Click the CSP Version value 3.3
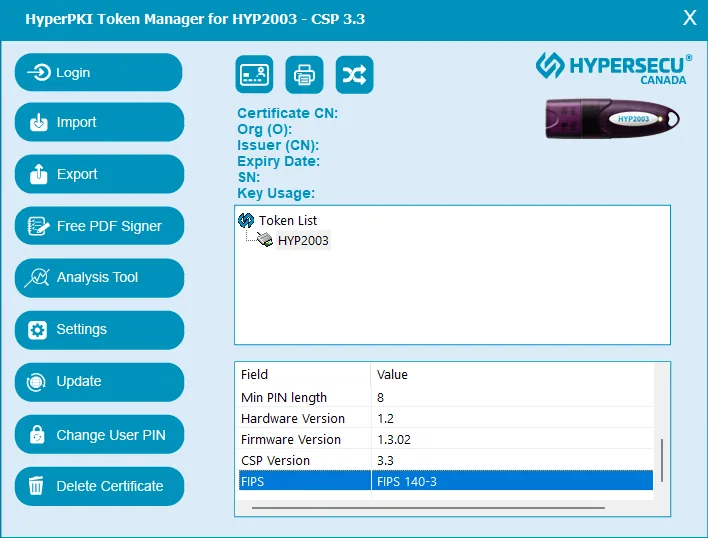This screenshot has width=708, height=538. (385, 460)
